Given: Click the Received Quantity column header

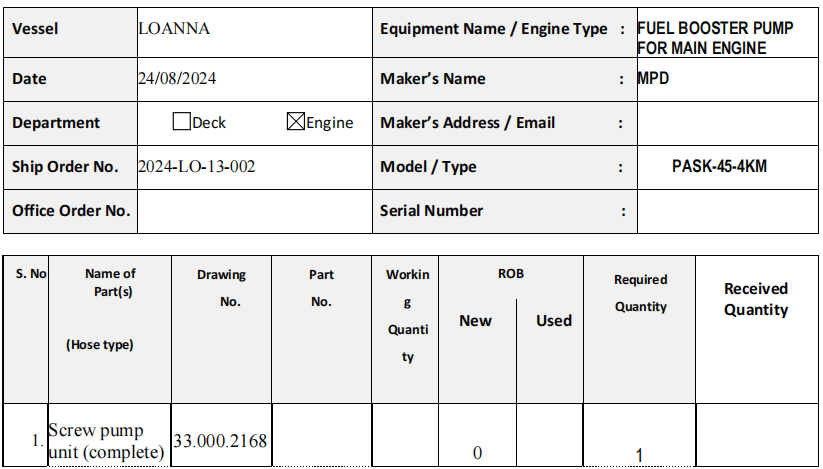Looking at the screenshot, I should point(756,299).
